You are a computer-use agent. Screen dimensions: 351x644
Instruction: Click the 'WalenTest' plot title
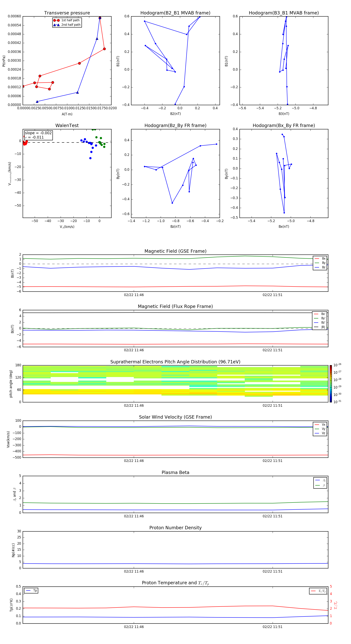tap(67, 125)
